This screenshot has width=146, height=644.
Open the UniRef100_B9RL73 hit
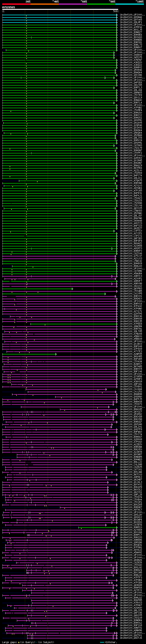coord(131,45)
